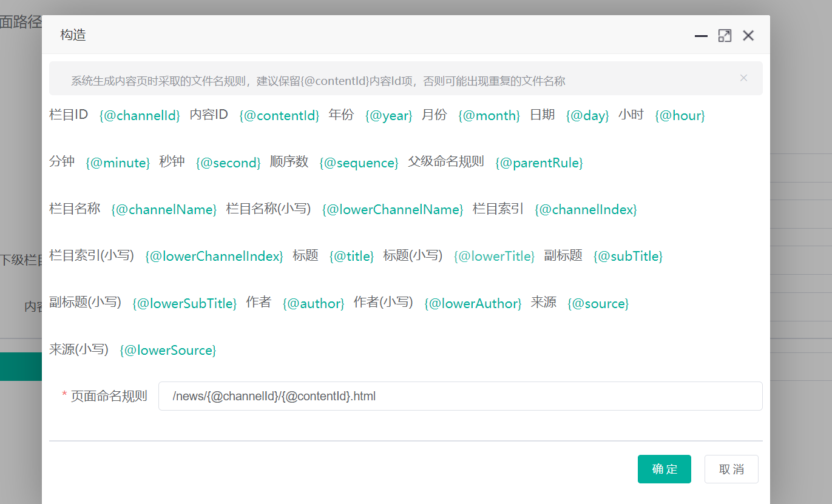The height and width of the screenshot is (504, 832).
Task: Add the {@hour} variable to rule
Action: pyautogui.click(x=680, y=116)
